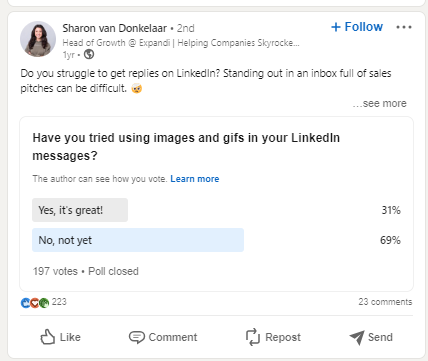Open the Learn more poll link
The height and width of the screenshot is (361, 428).
pyautogui.click(x=195, y=179)
